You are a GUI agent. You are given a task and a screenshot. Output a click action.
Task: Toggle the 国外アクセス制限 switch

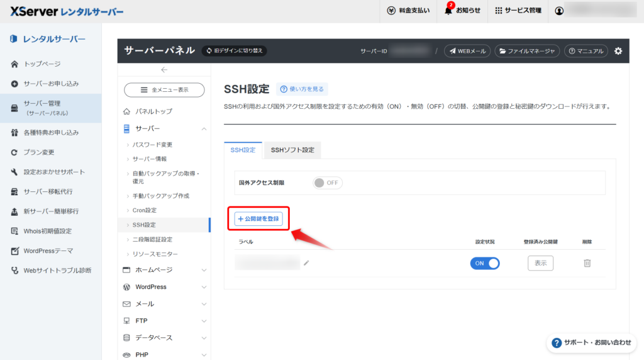point(327,183)
